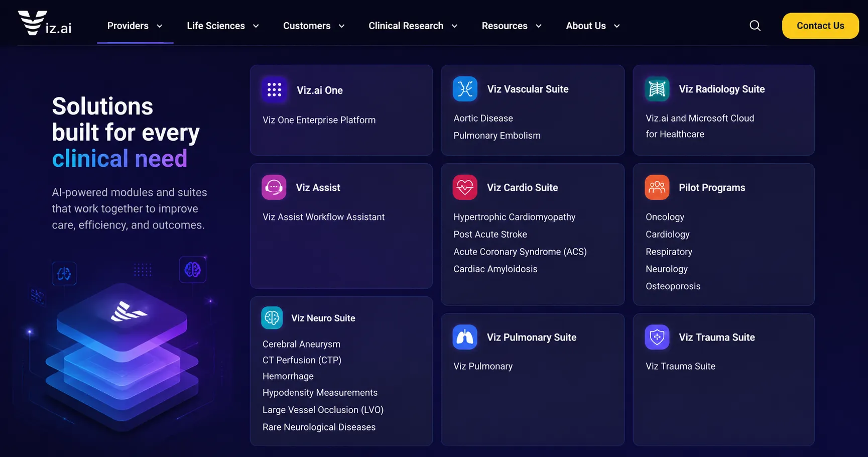Viewport: 868px width, 457px height.
Task: Go to Hemorrhage
Action: coord(288,376)
